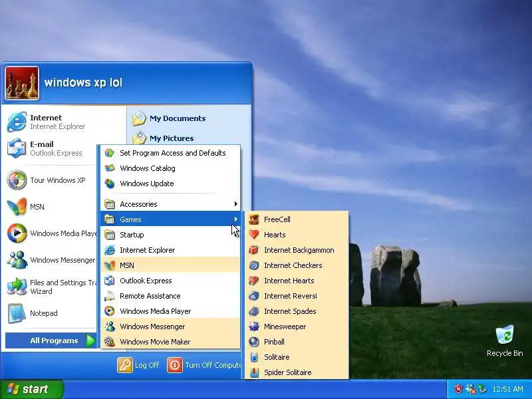Click the Turn Off Computer button
Image resolution: width=532 pixels, height=399 pixels.
point(204,365)
